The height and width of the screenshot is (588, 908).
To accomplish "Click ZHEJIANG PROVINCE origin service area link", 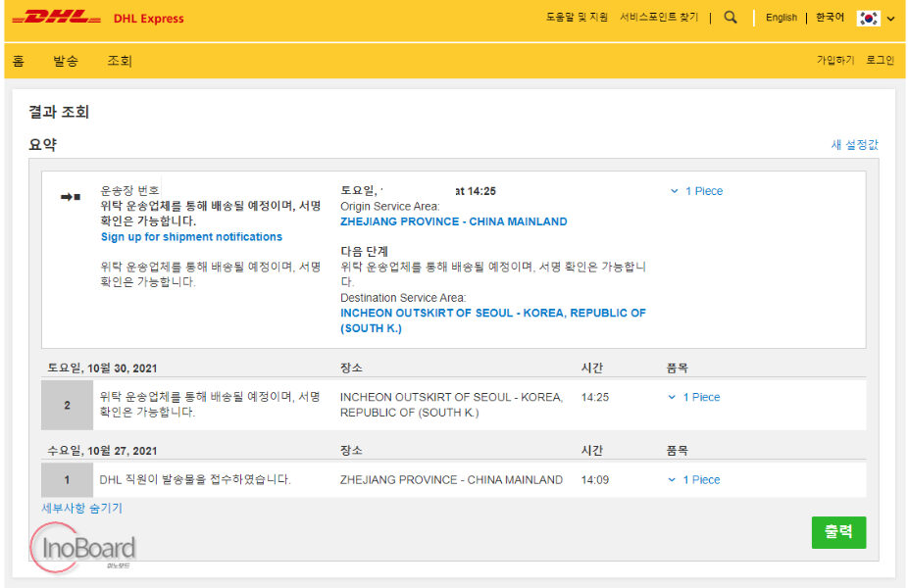I will pyautogui.click(x=453, y=221).
